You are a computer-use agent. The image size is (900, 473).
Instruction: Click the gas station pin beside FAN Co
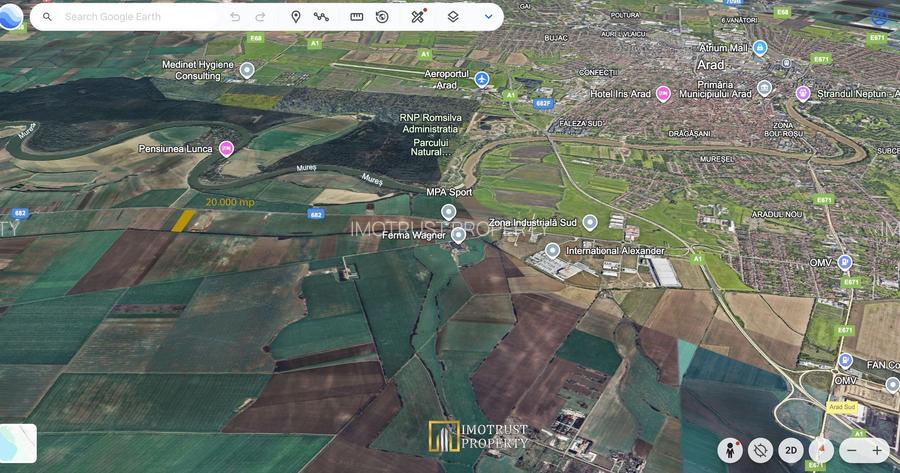point(845,360)
